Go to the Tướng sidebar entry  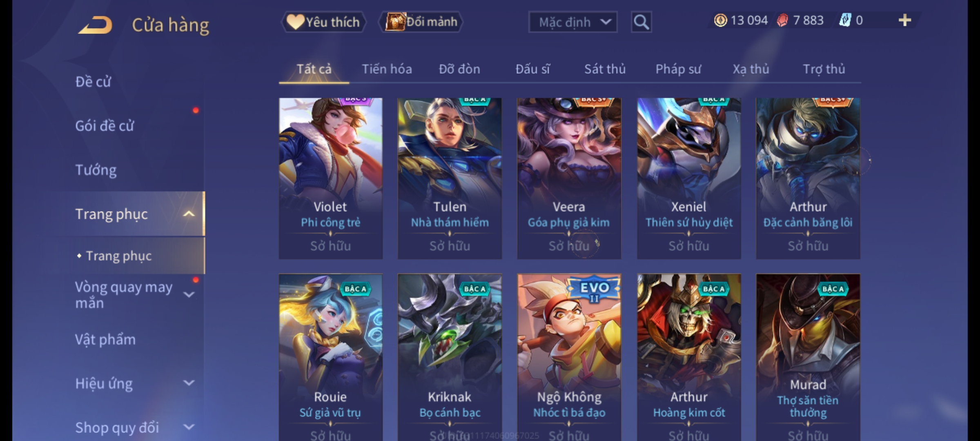pos(96,170)
